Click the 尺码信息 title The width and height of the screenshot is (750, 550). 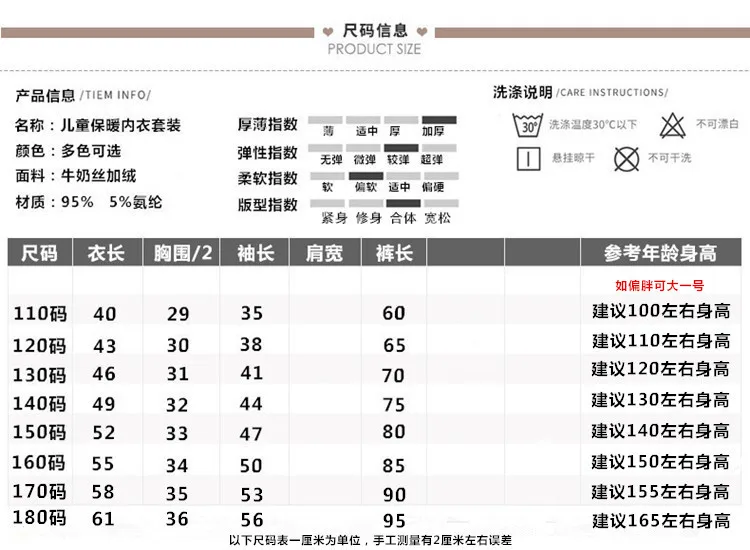click(375, 31)
